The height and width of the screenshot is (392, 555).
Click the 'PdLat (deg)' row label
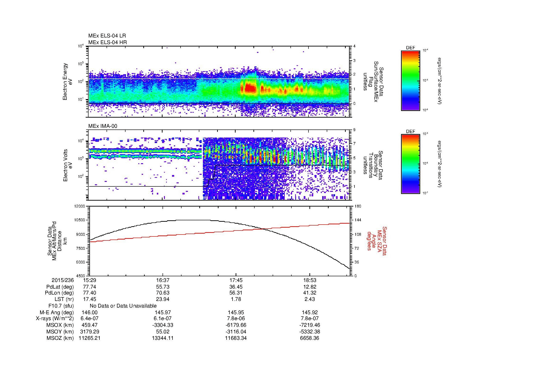[60, 287]
